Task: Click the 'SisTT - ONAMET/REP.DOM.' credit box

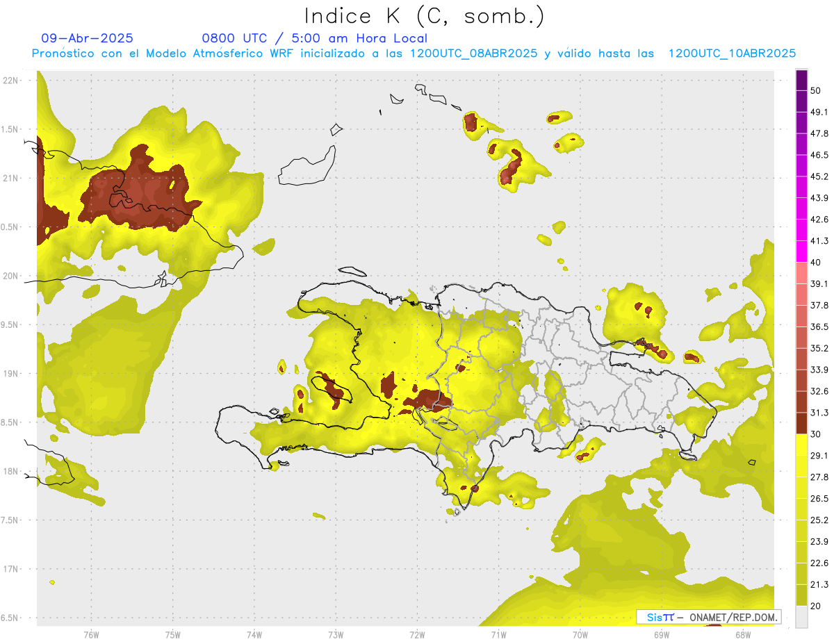Action: pos(708,617)
